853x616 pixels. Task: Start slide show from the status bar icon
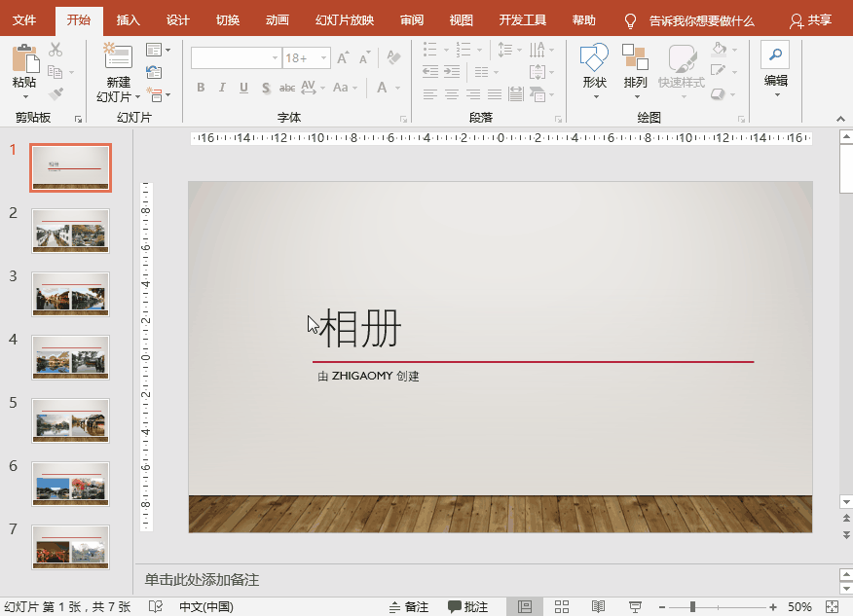coord(635,605)
